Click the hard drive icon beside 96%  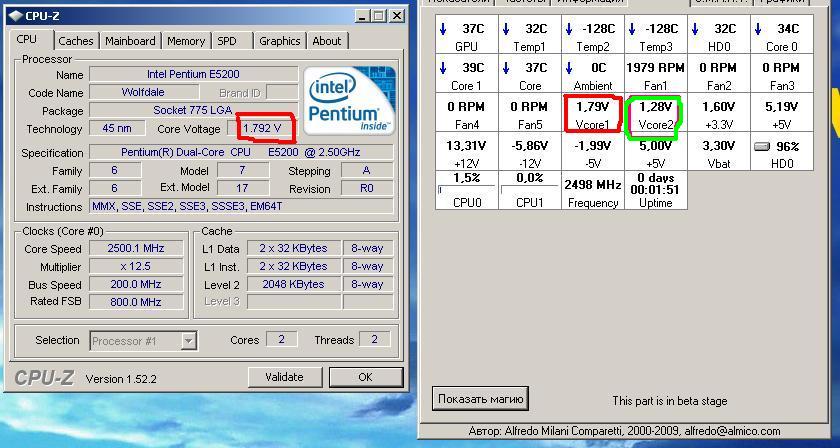click(x=762, y=146)
